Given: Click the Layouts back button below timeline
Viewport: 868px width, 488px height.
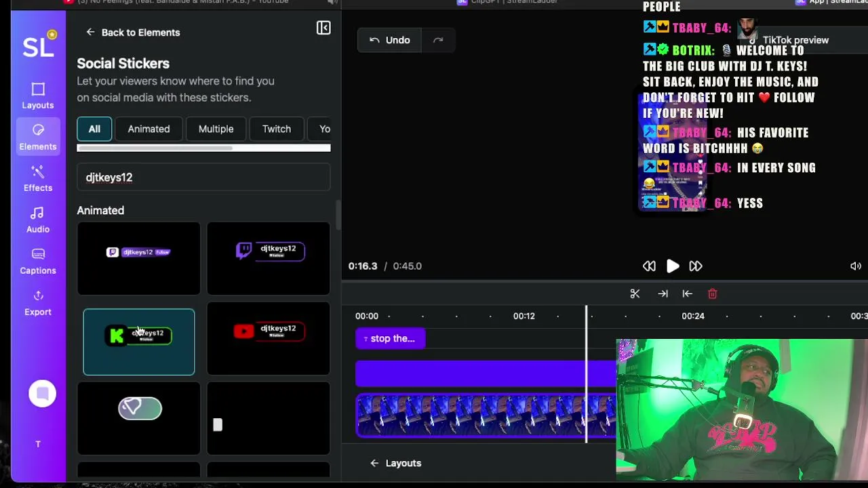Looking at the screenshot, I should [395, 463].
